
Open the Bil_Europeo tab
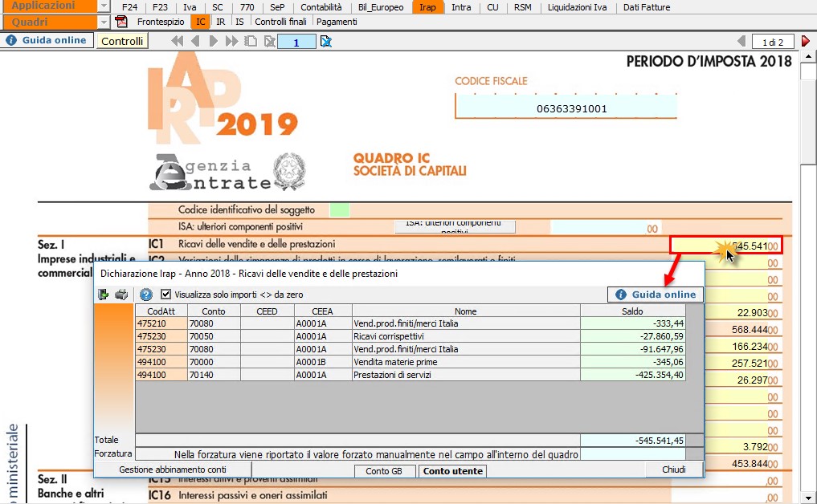(x=381, y=7)
